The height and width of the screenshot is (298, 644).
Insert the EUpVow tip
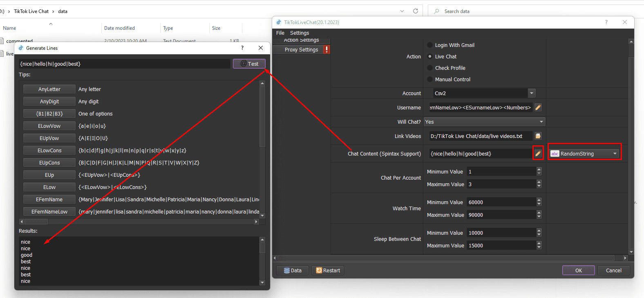[49, 138]
